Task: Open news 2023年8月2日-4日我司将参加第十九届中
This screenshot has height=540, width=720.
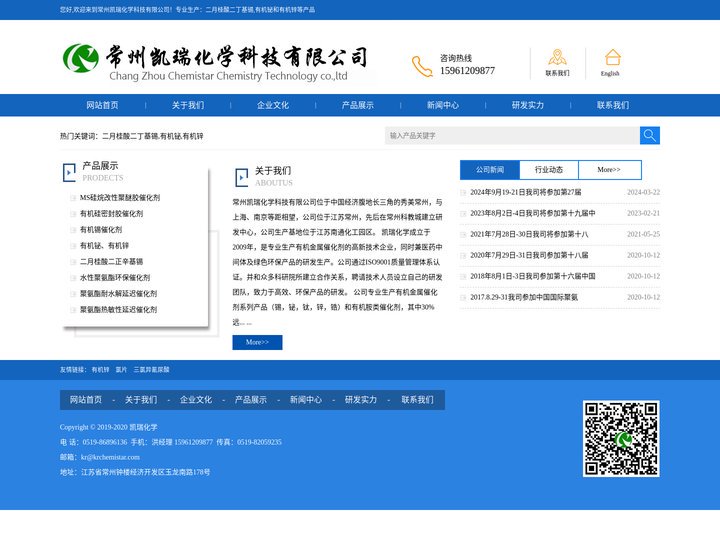Action: click(x=533, y=214)
